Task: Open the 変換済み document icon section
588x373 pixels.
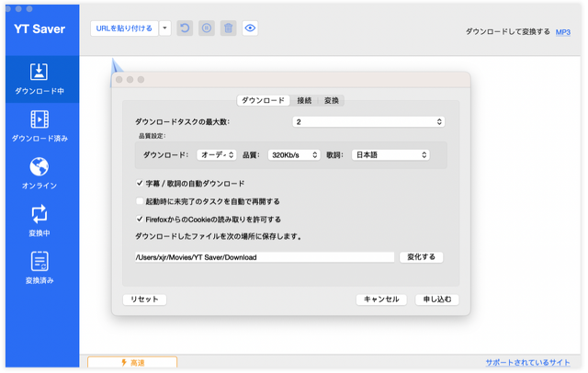Action: [x=40, y=263]
